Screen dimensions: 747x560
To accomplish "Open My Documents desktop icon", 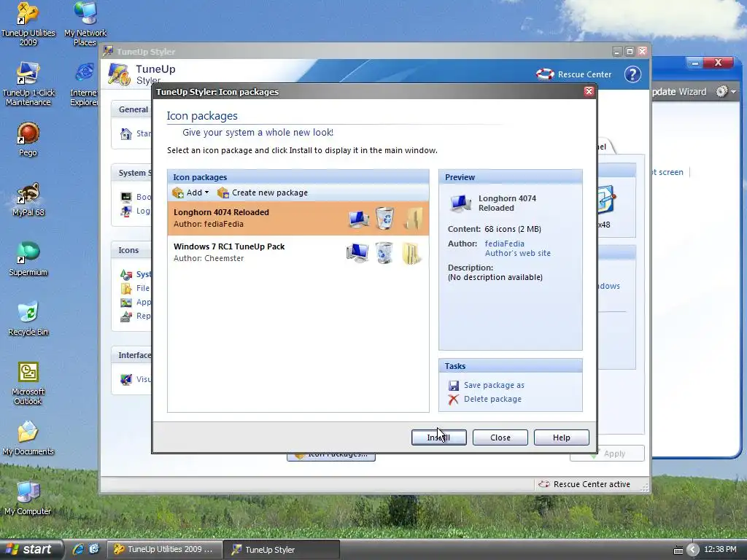I will [28, 438].
